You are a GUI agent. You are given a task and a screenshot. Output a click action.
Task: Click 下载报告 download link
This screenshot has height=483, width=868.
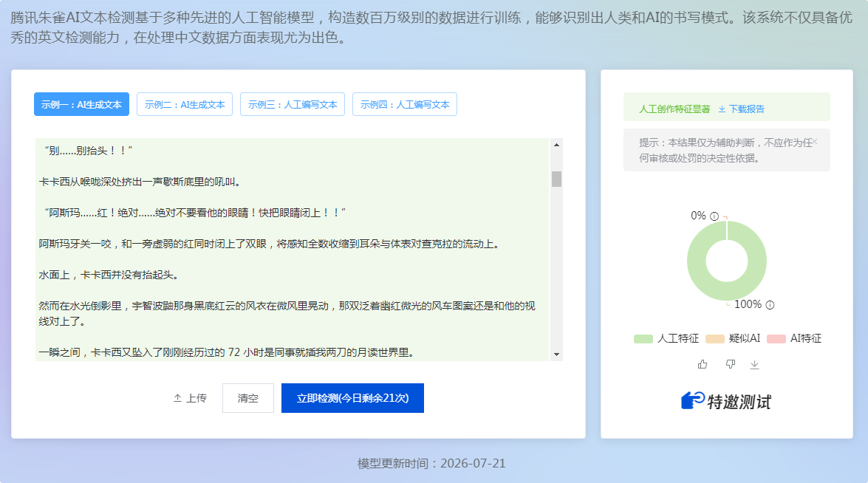741,109
